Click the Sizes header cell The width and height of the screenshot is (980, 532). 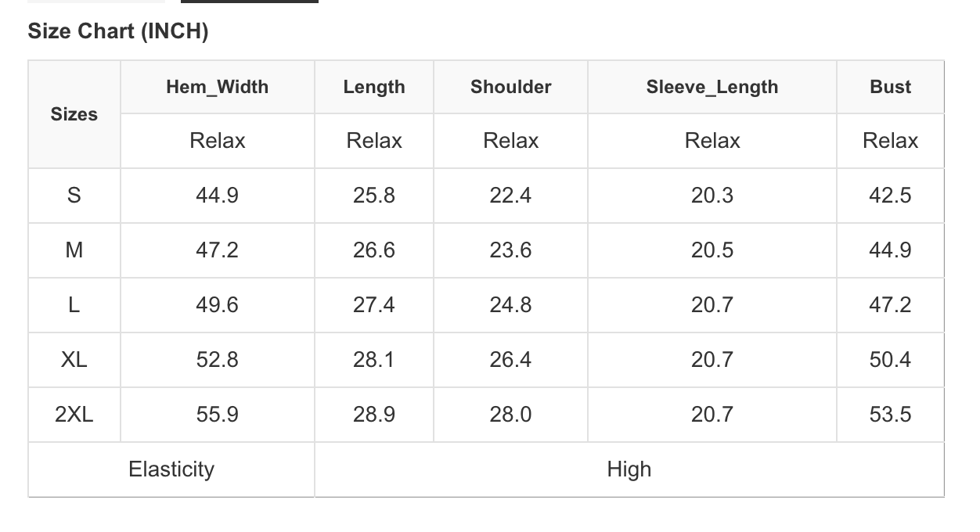[74, 114]
